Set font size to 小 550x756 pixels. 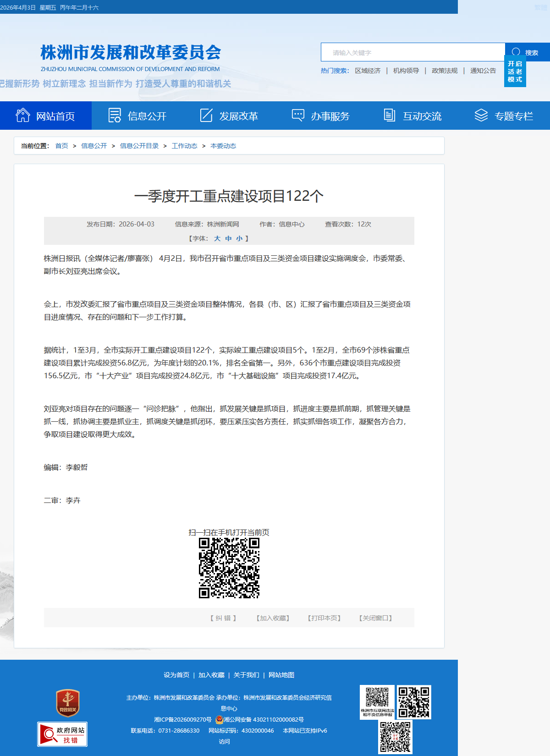pos(239,238)
